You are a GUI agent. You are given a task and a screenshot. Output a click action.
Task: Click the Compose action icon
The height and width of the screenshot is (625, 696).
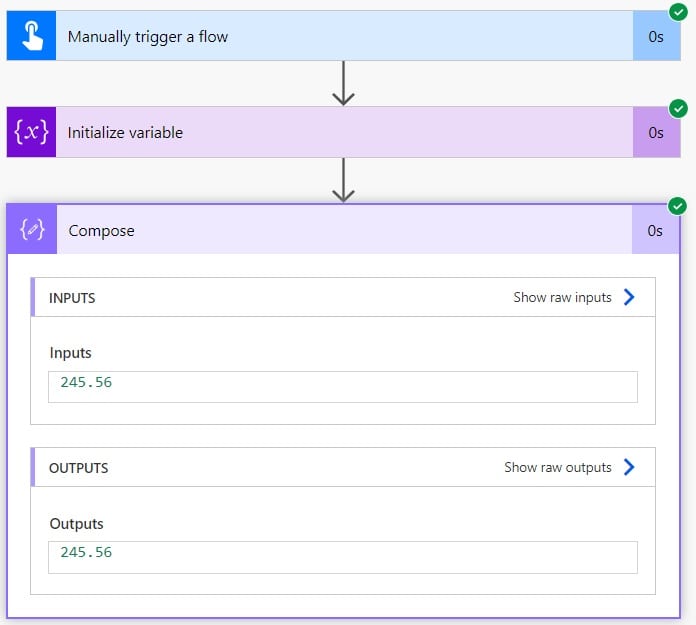point(32,229)
